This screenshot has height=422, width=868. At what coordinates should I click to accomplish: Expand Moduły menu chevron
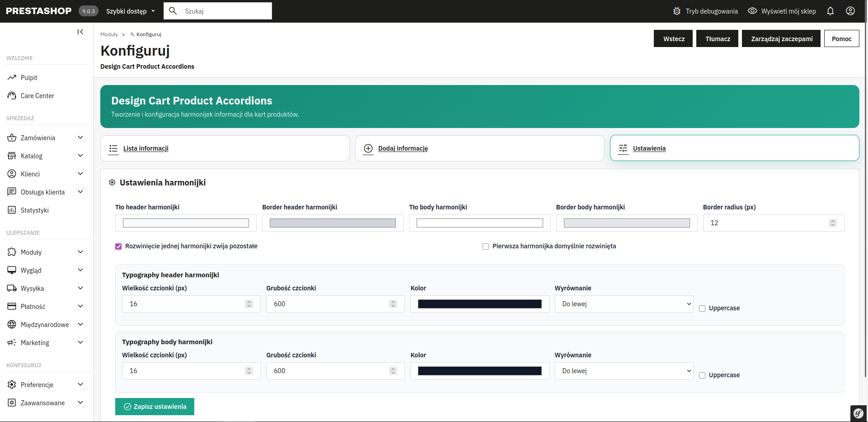[80, 252]
